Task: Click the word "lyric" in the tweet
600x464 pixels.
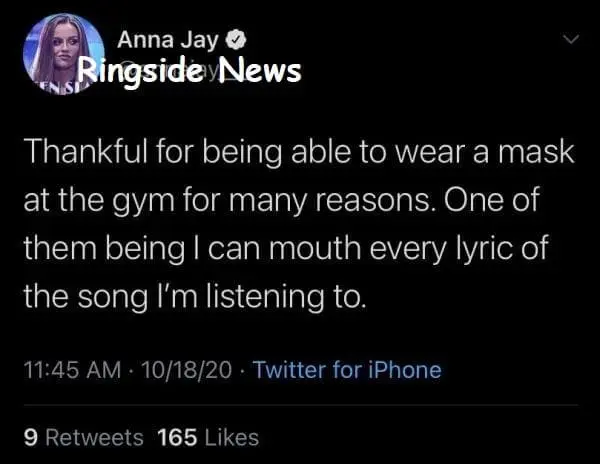Action: (x=490, y=248)
